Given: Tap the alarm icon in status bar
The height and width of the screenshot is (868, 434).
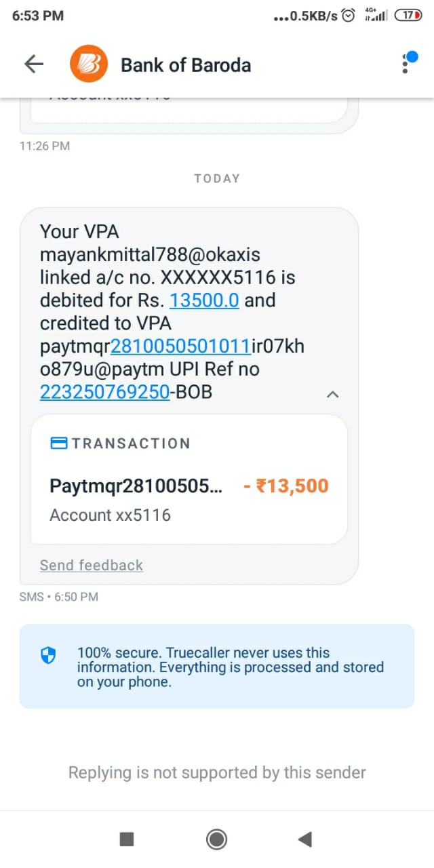Looking at the screenshot, I should click(349, 16).
